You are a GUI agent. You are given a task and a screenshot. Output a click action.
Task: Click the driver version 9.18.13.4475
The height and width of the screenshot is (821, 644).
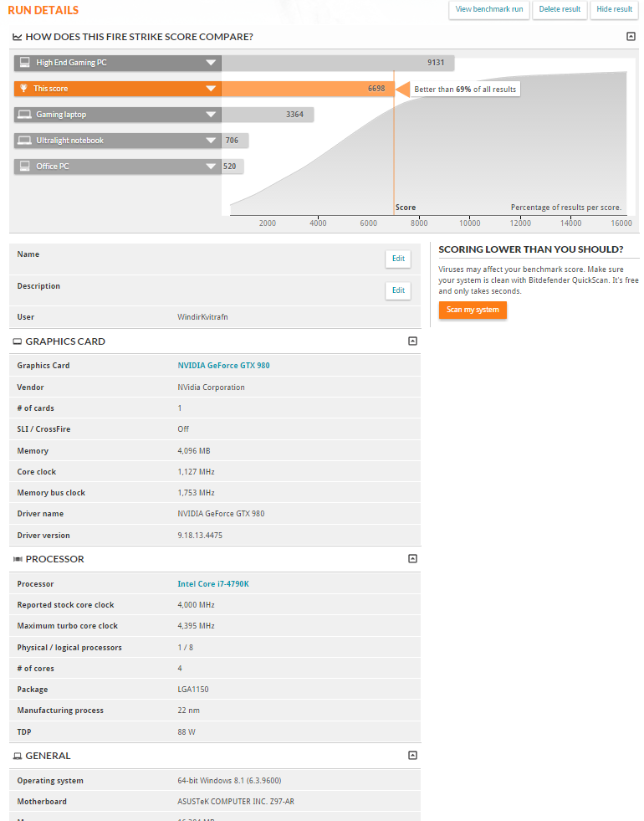pos(200,535)
